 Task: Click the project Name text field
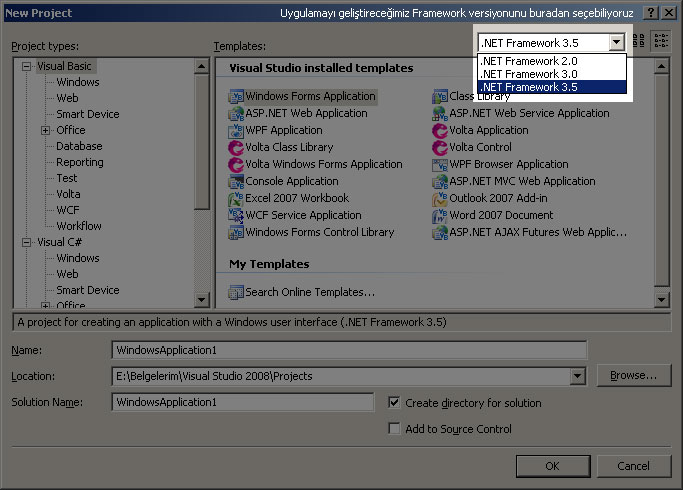pos(349,350)
